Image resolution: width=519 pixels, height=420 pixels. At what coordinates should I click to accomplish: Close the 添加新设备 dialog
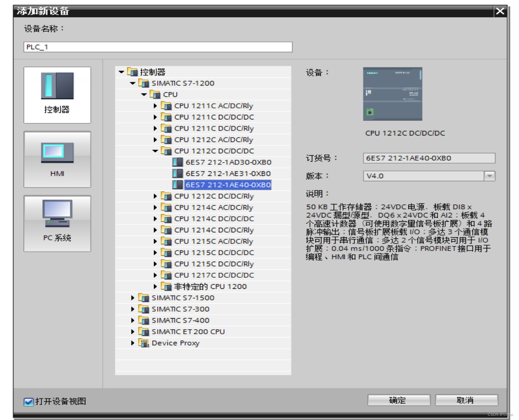pyautogui.click(x=500, y=11)
